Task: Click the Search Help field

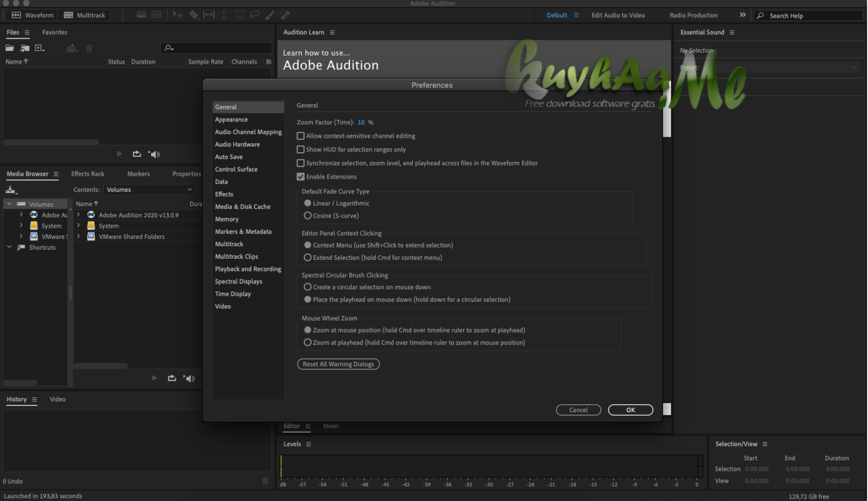Action: (x=808, y=15)
